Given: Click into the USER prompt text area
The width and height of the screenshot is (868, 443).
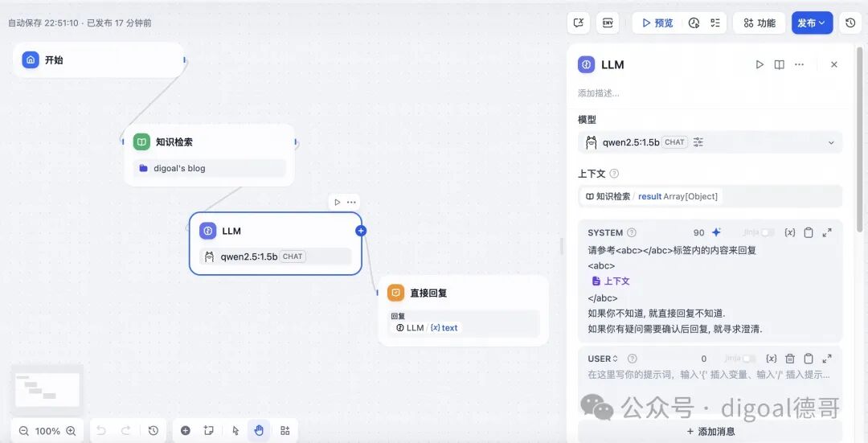Looking at the screenshot, I should click(x=710, y=375).
